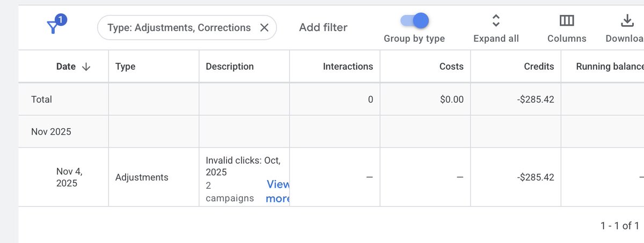Sort by the Credits column header
644x243 pixels.
pos(539,67)
